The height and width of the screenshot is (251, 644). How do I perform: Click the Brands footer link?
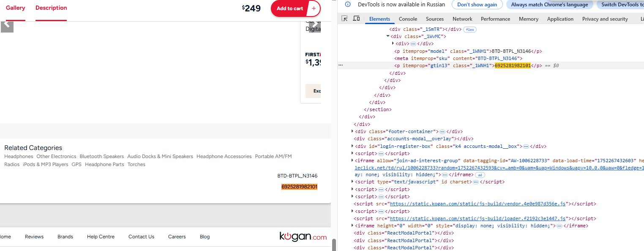(65, 237)
